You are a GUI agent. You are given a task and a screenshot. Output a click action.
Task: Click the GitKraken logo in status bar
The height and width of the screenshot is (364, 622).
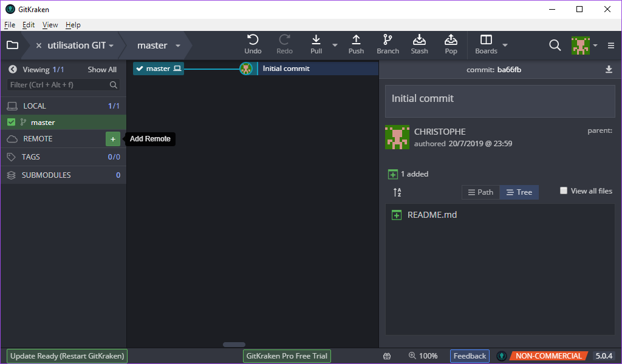click(501, 356)
